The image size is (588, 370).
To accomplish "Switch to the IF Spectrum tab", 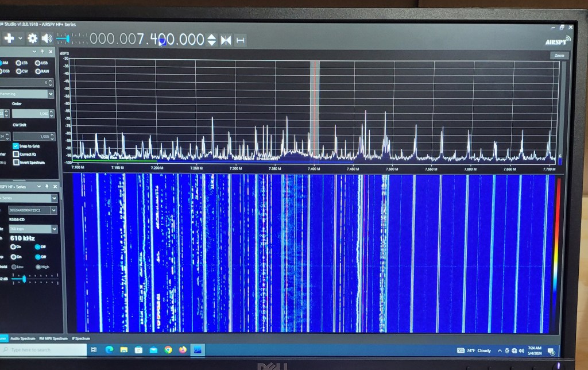I will point(80,339).
